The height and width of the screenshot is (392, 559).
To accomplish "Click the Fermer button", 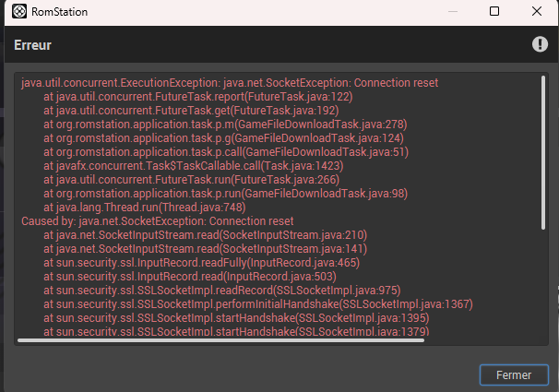I will click(514, 374).
